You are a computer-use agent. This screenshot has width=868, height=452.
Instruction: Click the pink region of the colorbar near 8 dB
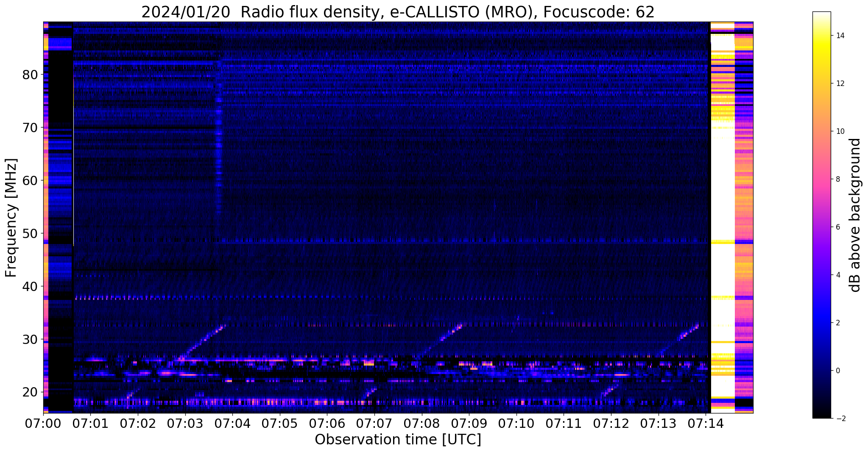click(x=821, y=179)
